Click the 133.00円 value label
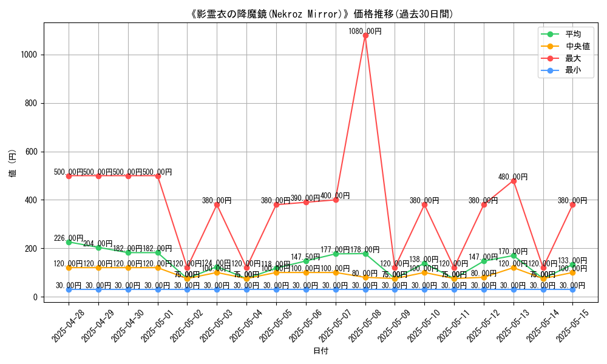This screenshot has width=607, height=364. coord(572,260)
